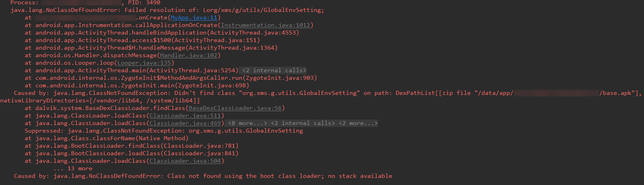Viewport: 644px width, 185px height.
Task: Expand the folded '<8 more...>' frames
Action: tap(247, 123)
